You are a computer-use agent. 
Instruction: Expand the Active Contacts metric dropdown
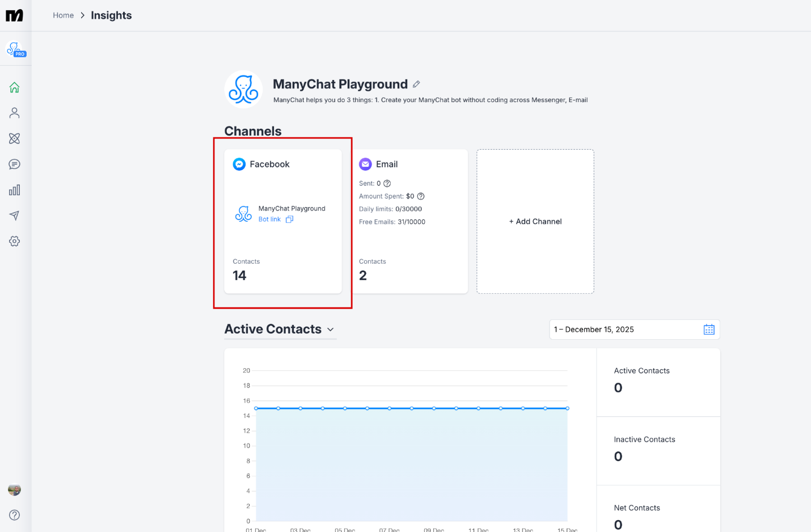tap(331, 329)
